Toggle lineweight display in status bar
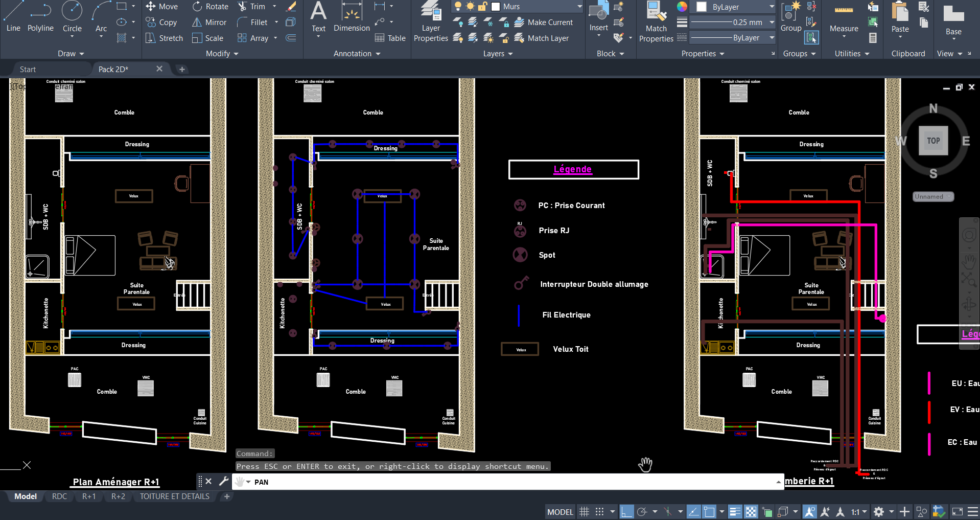Image resolution: width=980 pixels, height=520 pixels. click(x=735, y=512)
